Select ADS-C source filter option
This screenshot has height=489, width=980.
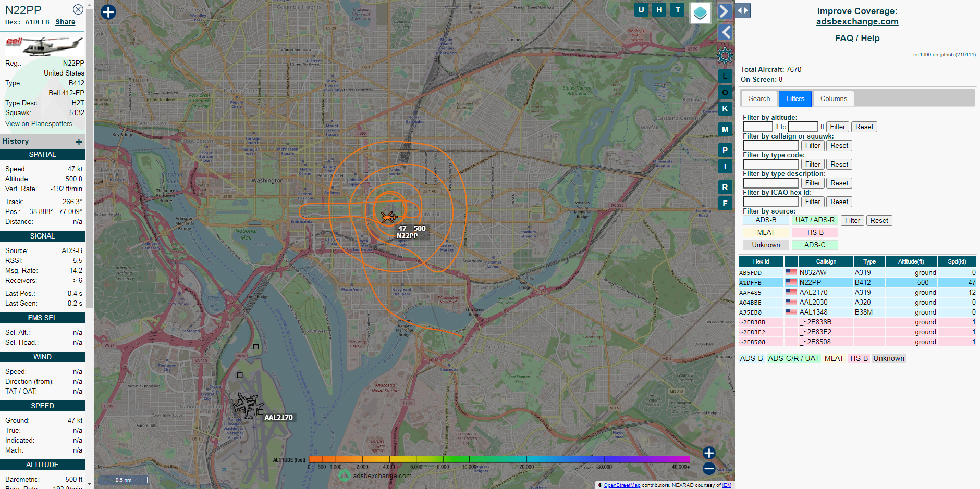click(x=815, y=245)
